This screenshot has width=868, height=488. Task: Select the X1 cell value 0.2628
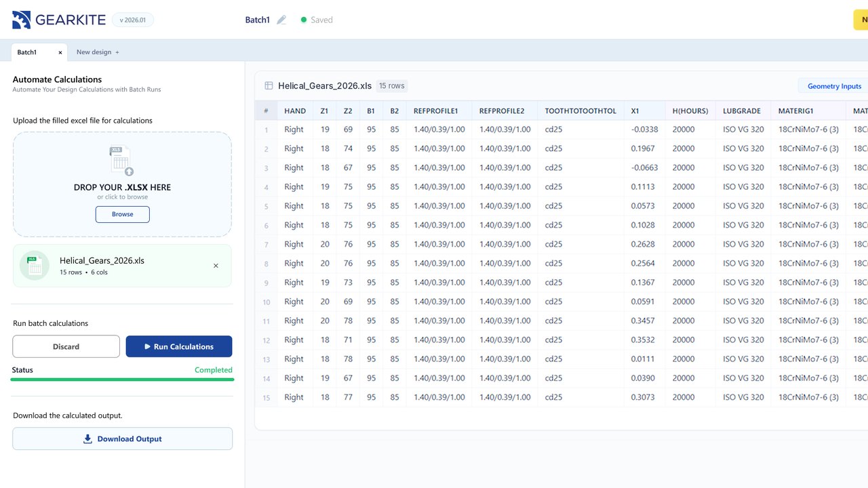643,244
